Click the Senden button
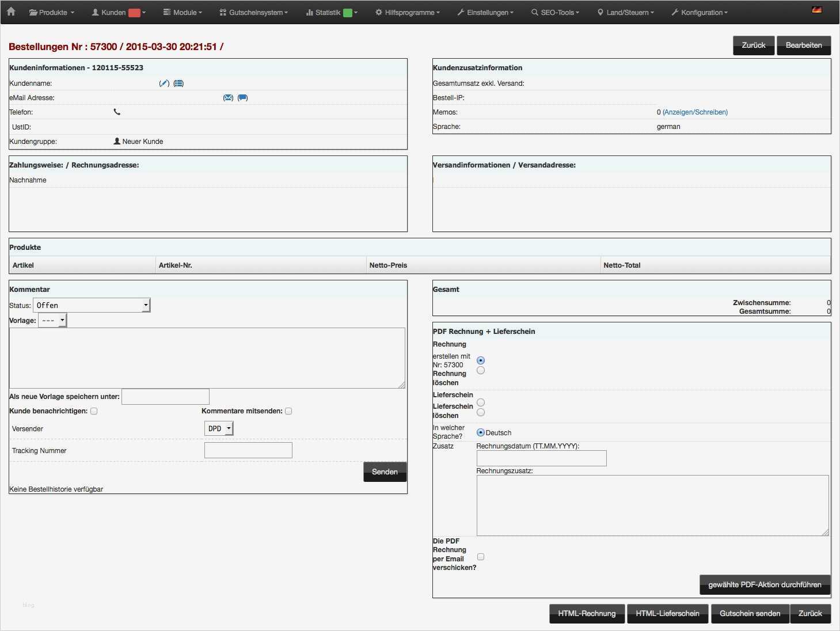 click(x=385, y=472)
